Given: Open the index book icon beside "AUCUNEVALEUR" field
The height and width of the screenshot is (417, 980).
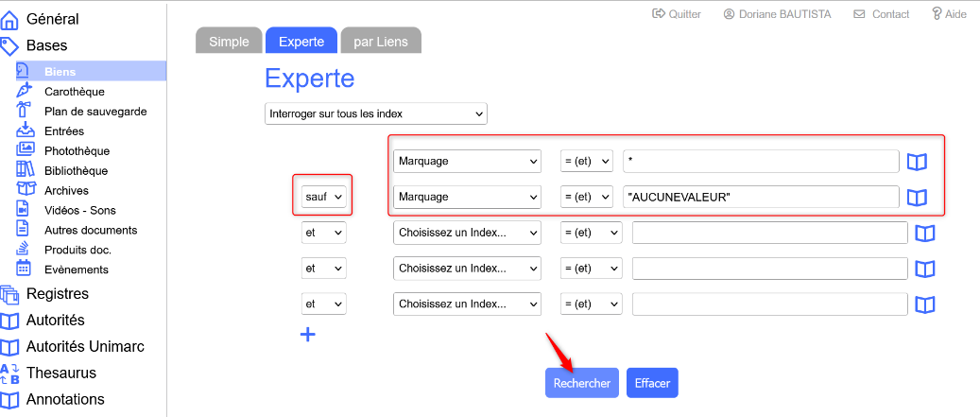Looking at the screenshot, I should click(x=917, y=198).
